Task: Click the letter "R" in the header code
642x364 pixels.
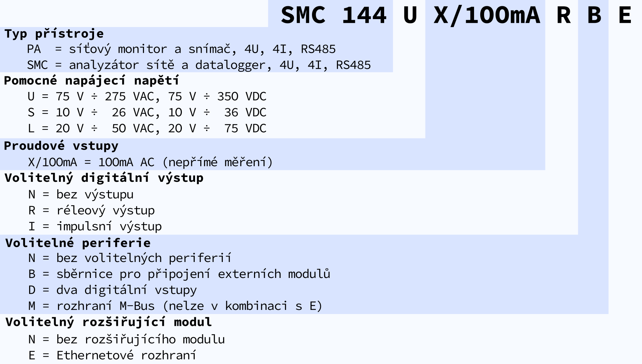Action: [563, 15]
